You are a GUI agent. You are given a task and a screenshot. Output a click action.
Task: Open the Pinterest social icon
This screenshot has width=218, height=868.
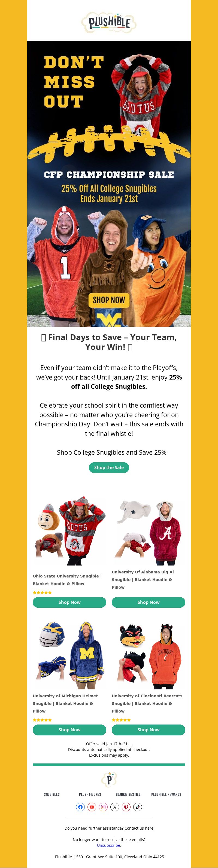click(126, 807)
